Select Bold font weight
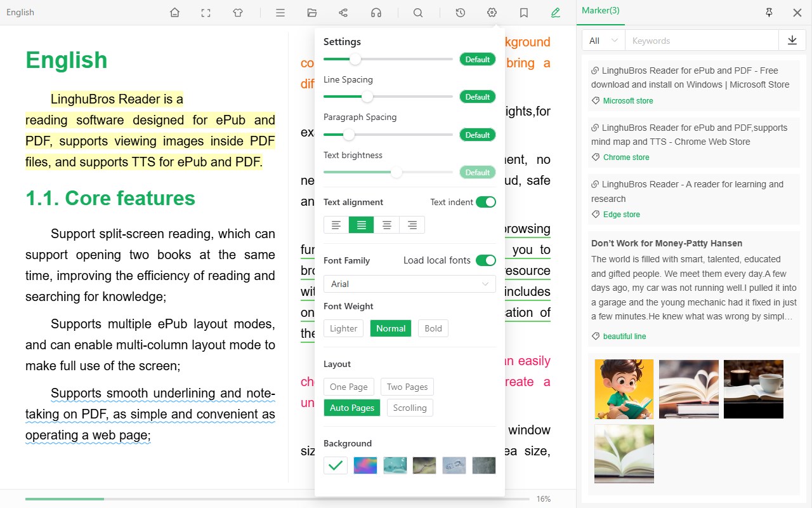The height and width of the screenshot is (508, 812). (433, 328)
